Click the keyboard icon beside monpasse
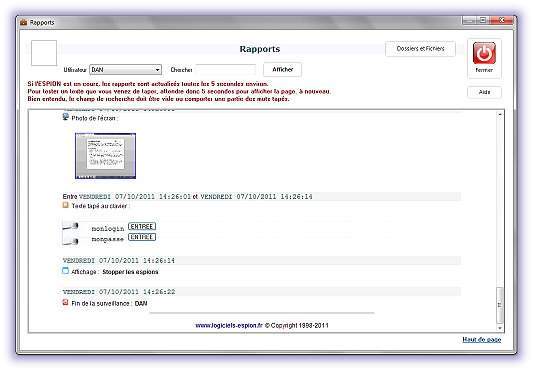 point(71,241)
